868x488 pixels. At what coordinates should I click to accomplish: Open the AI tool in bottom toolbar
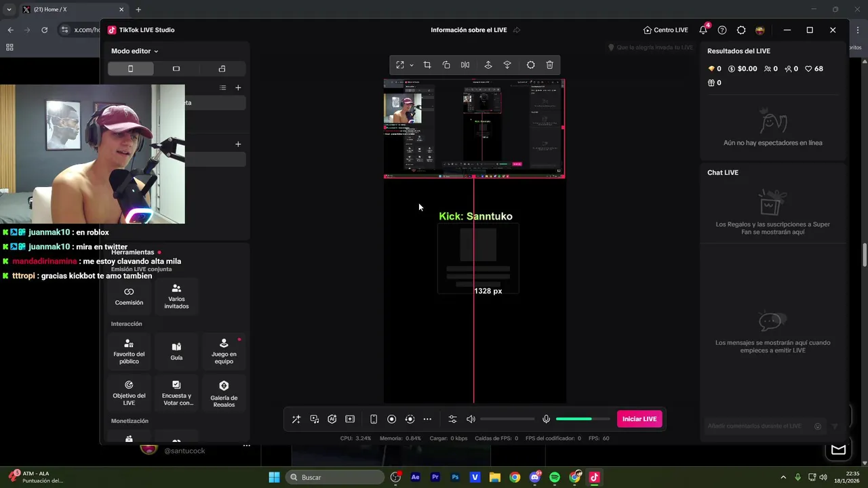pos(332,419)
